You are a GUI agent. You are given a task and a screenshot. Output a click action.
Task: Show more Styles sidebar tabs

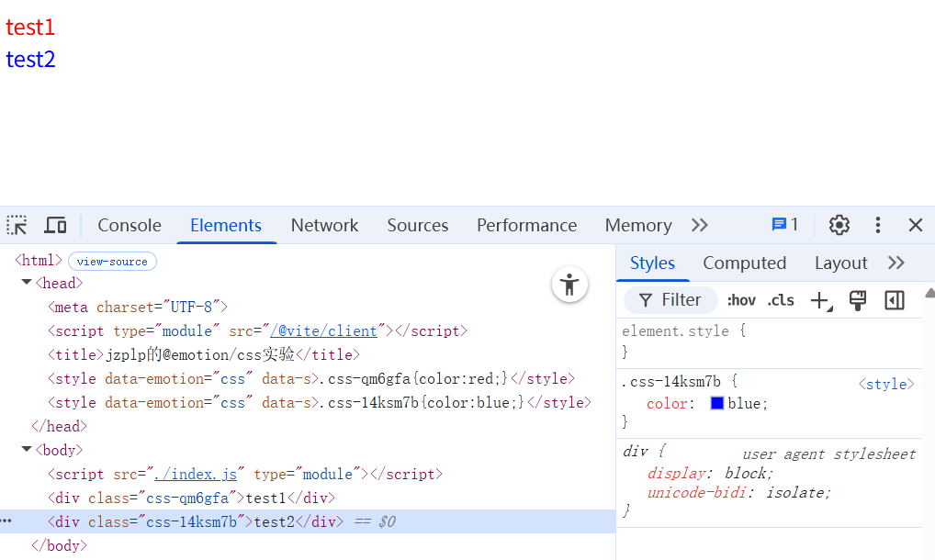[896, 263]
